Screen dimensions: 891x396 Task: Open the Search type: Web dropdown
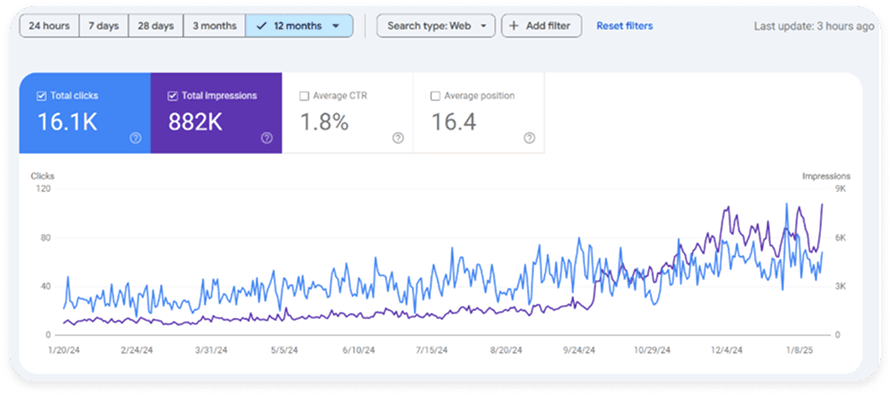click(x=436, y=26)
